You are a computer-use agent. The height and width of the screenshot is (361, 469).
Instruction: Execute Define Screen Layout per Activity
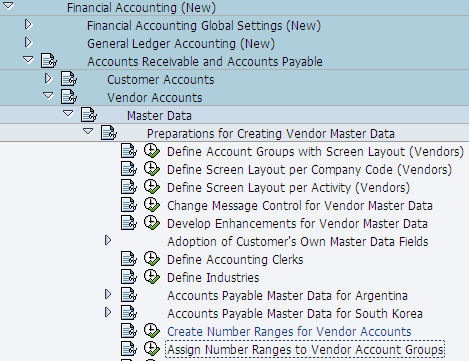tap(152, 187)
